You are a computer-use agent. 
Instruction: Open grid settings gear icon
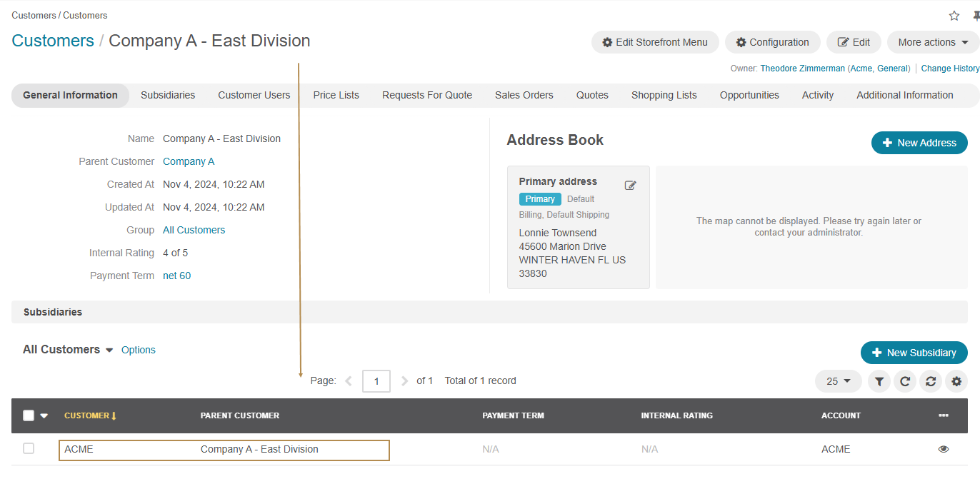(x=956, y=382)
